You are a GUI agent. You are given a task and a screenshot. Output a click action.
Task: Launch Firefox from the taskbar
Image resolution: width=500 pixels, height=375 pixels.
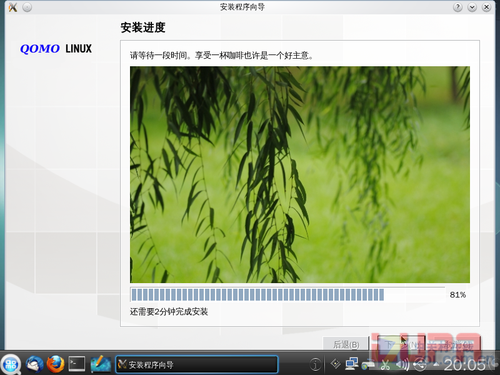point(55,364)
